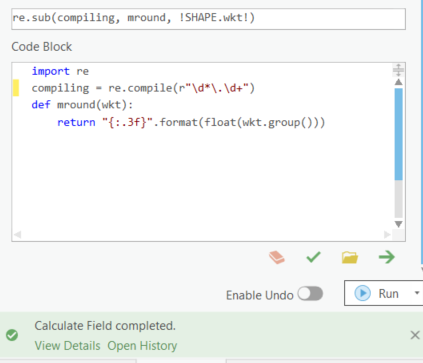Click the green arrow export icon

[x=387, y=257]
